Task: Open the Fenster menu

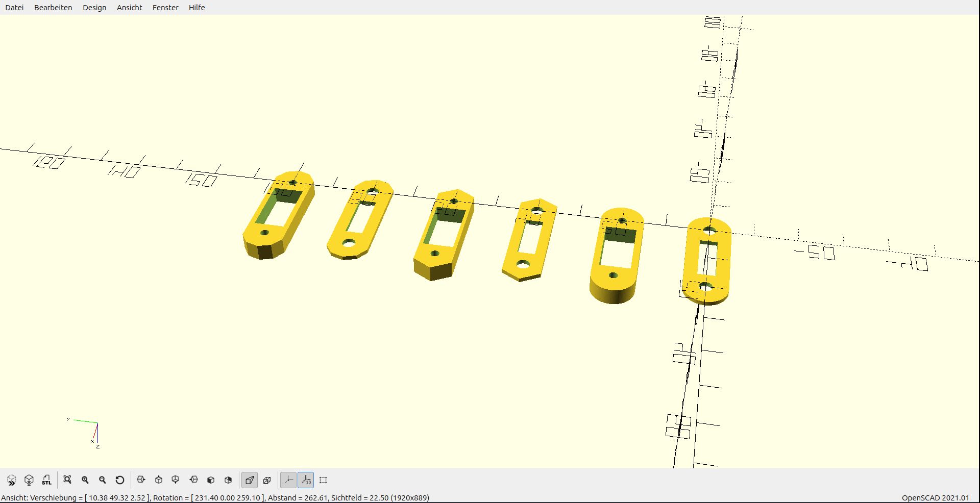Action: 165,8
